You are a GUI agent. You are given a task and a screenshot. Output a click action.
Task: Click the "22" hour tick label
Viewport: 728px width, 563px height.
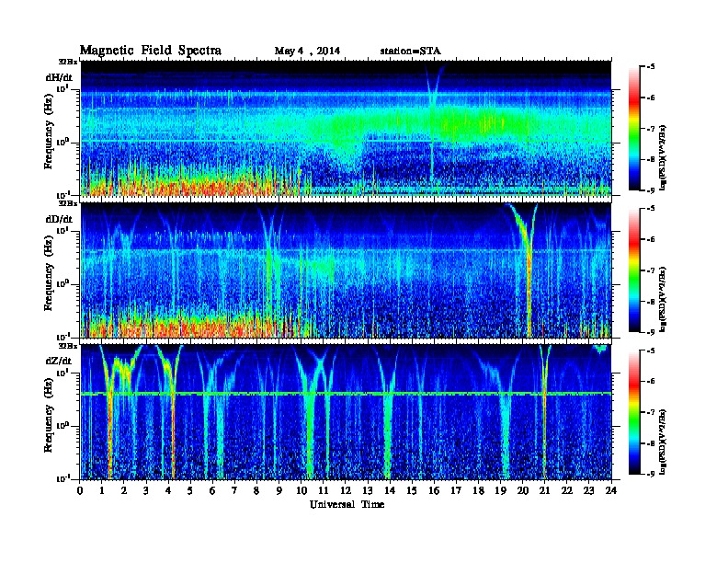567,491
